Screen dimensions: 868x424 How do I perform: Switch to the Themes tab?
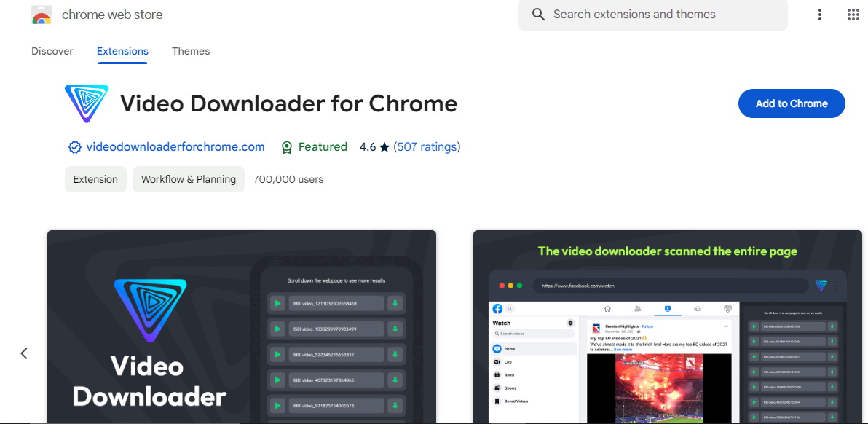click(x=191, y=51)
